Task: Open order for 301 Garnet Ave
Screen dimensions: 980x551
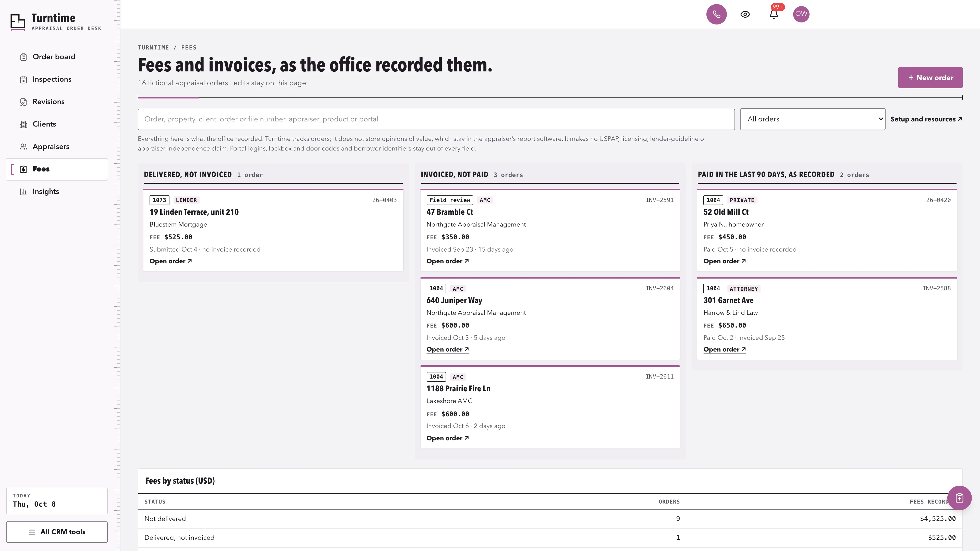Action: click(x=724, y=349)
